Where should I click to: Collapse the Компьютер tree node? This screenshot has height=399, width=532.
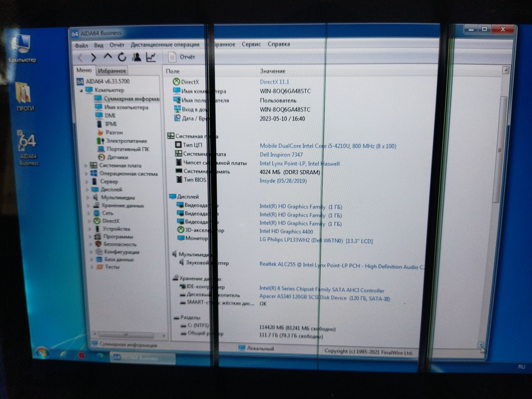tap(81, 91)
